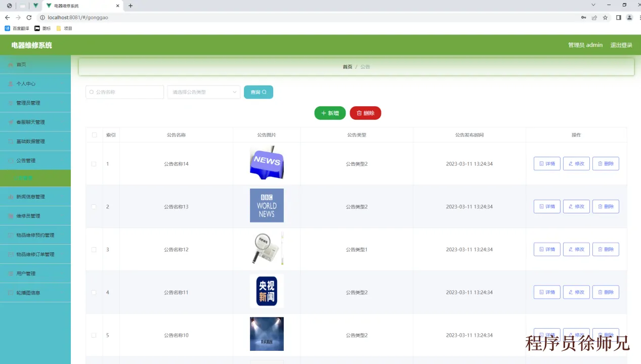Screen dimensions: 641x364
Task: Click the red 删除 batch delete button
Action: tap(365, 113)
